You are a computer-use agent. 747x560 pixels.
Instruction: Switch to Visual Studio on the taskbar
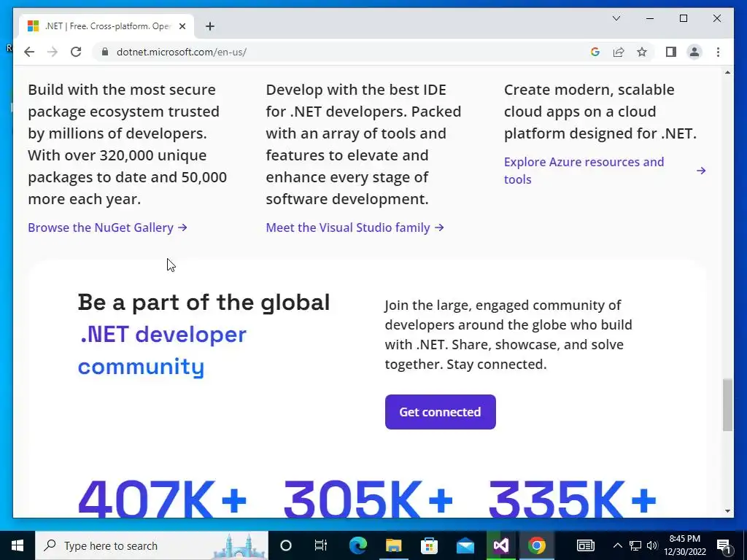coord(500,545)
